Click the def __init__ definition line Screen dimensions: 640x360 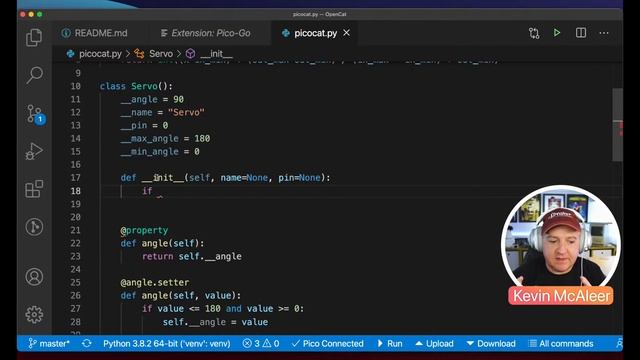[x=225, y=178]
